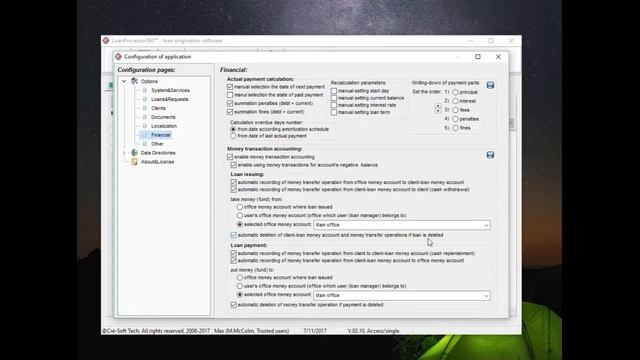Screen dimensions: 640x360
Task: Select the penalties order radio button
Action: (x=455, y=119)
